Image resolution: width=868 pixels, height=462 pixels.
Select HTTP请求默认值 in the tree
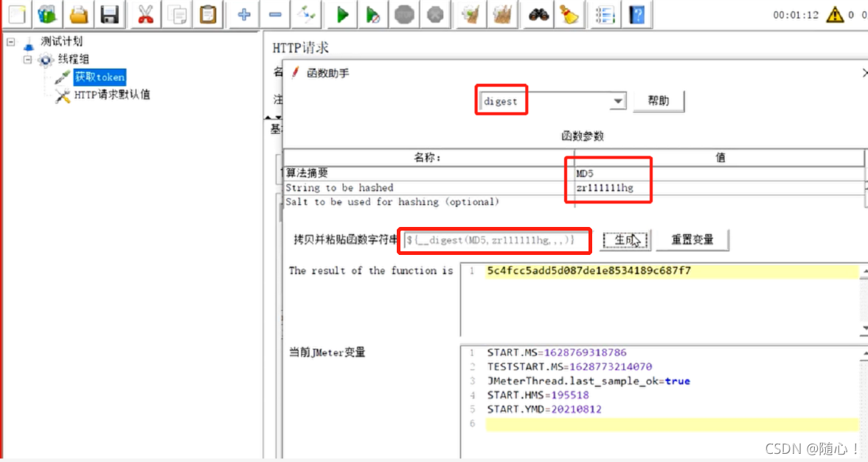[x=112, y=94]
